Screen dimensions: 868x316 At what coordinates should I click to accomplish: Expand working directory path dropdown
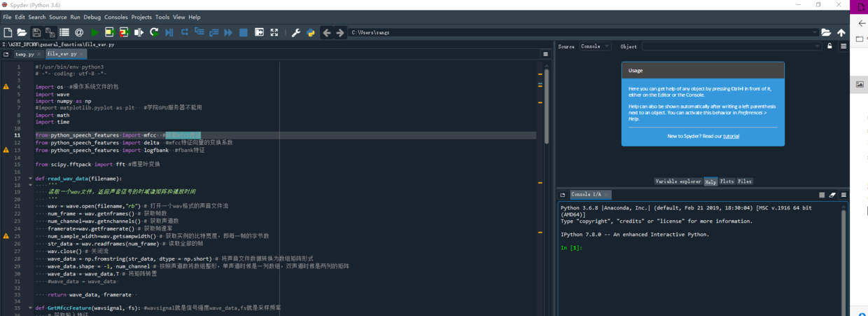[814, 32]
